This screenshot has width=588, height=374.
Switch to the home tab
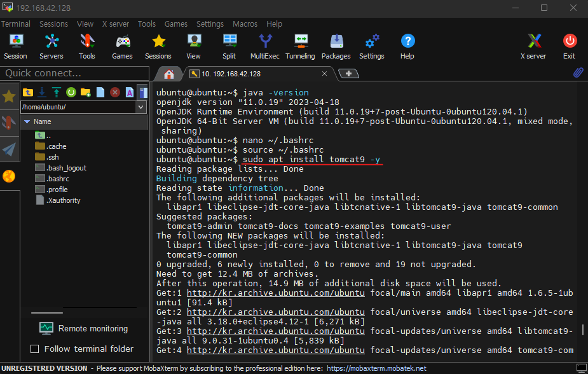[x=168, y=74]
